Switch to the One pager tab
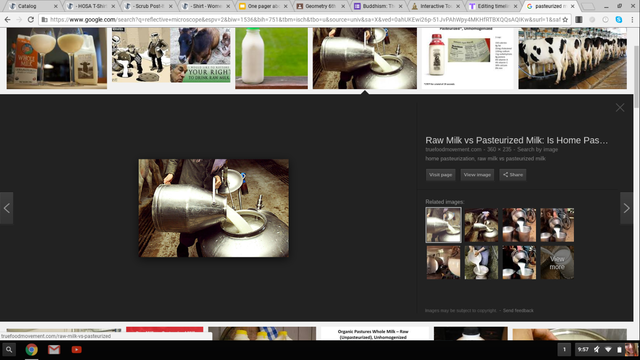The image size is (640, 360). 263,6
